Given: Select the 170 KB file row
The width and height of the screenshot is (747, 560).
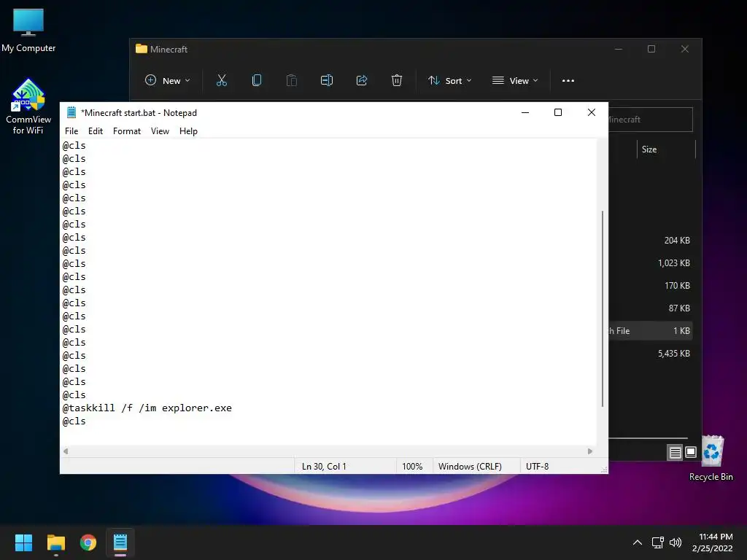Looking at the screenshot, I should (x=650, y=286).
